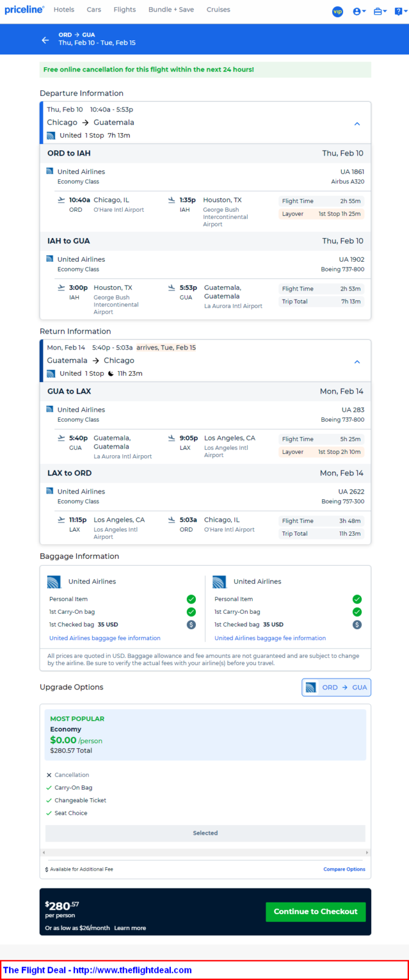Click the $280.57 Total price text
409x980 pixels.
(71, 751)
